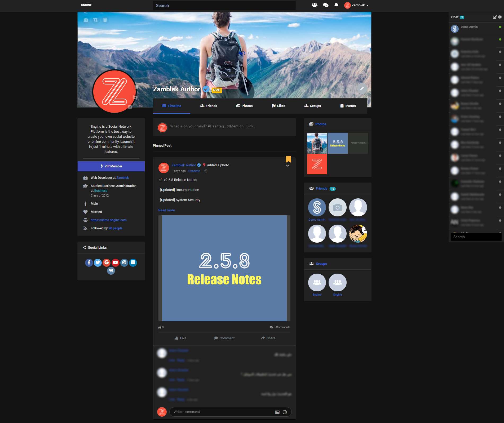504x423 pixels.
Task: Open Zamblek Author post author link
Action: tap(184, 165)
